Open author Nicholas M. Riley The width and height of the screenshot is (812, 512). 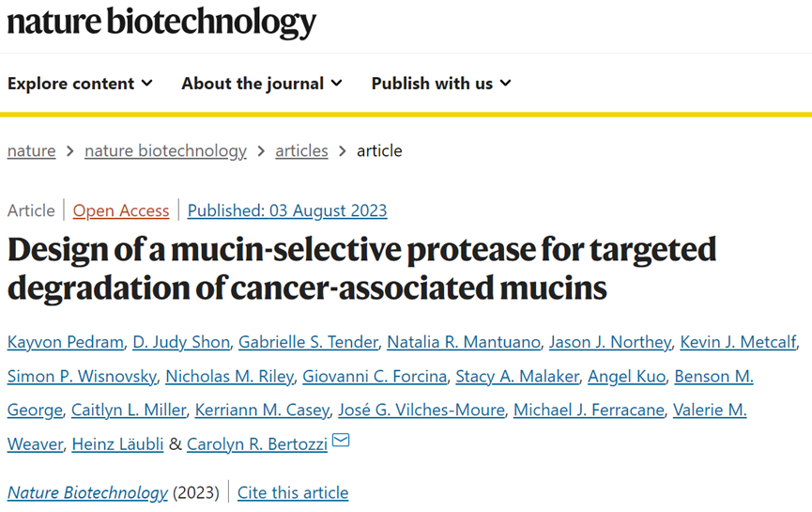pos(229,376)
